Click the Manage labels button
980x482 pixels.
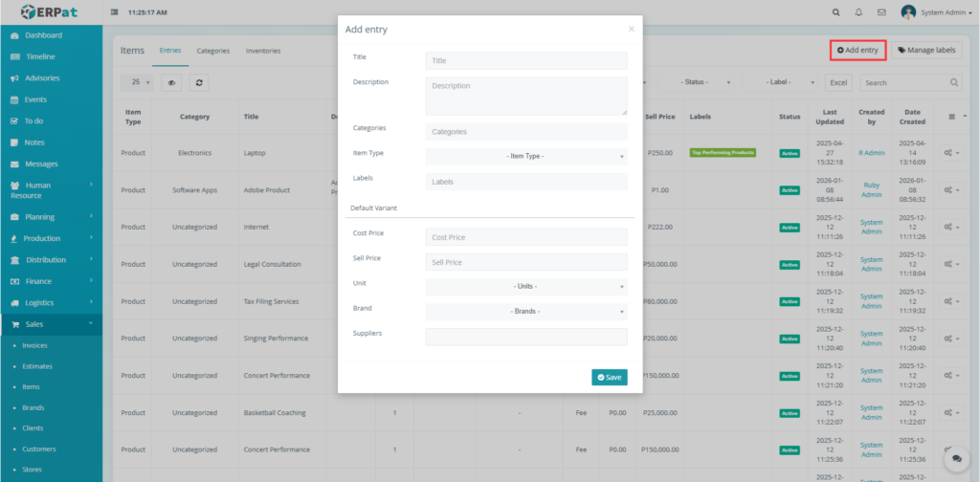coord(926,50)
